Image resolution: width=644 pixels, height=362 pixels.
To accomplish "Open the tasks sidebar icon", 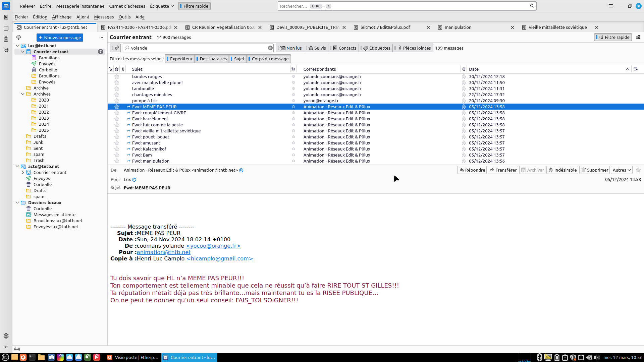I will pyautogui.click(x=6, y=39).
